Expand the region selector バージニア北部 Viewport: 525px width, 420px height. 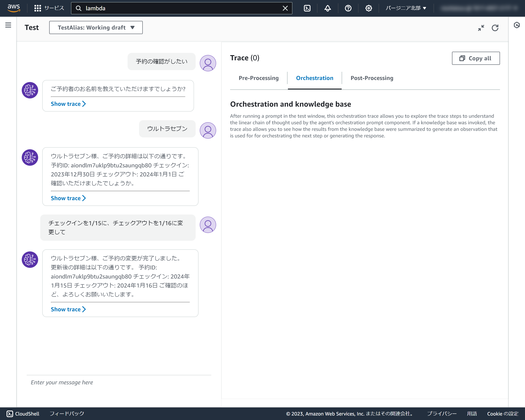pos(406,8)
